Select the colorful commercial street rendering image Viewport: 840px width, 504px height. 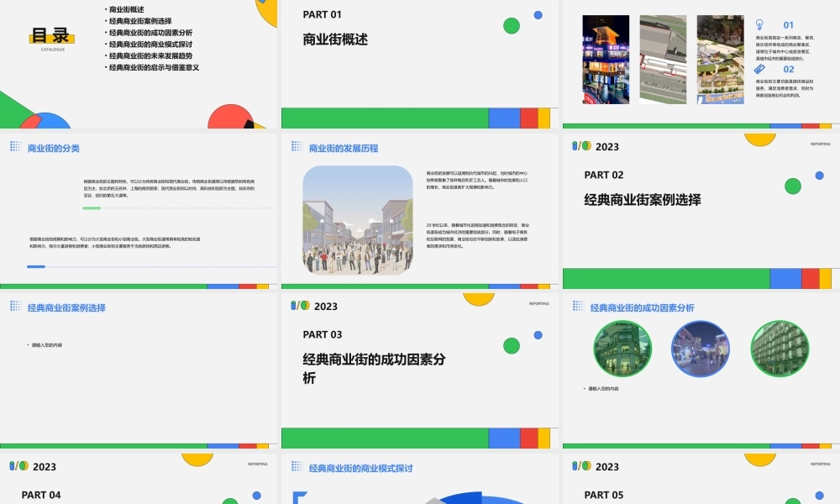click(x=721, y=60)
